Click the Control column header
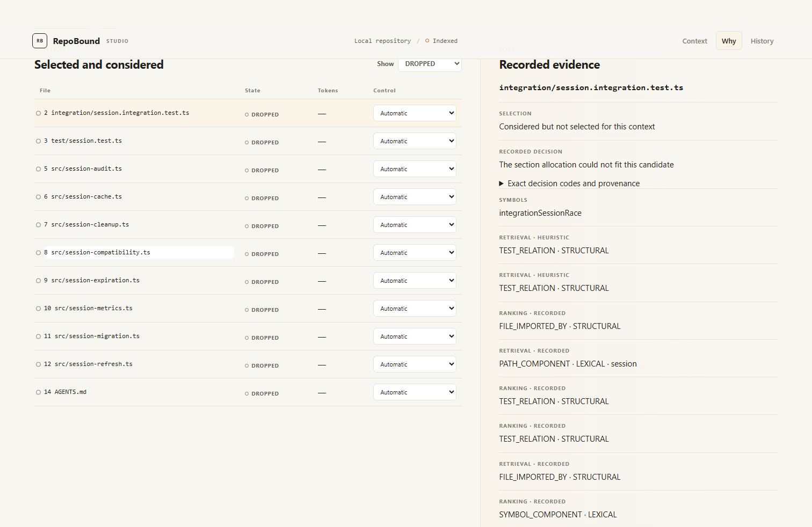The height and width of the screenshot is (527, 812). [x=385, y=91]
